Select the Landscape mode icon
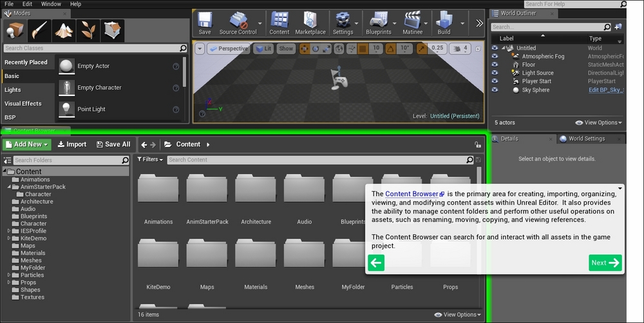The image size is (644, 323). [x=64, y=31]
